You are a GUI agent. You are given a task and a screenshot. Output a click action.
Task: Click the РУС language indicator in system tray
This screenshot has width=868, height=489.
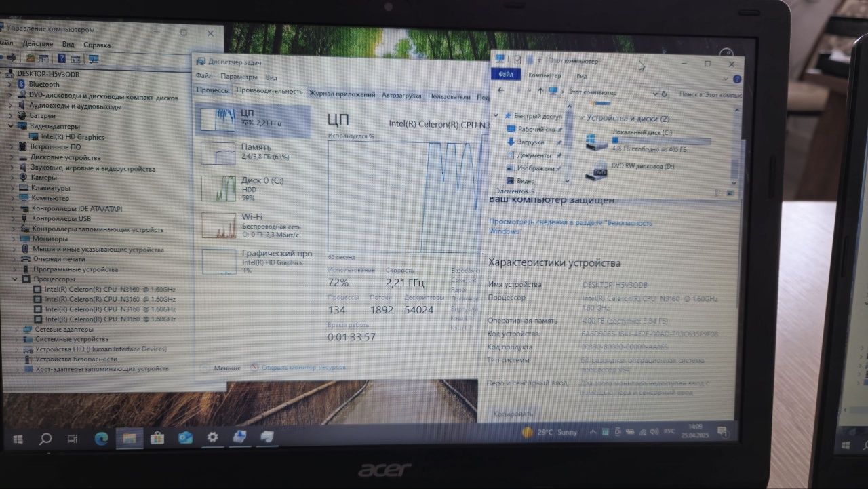click(669, 431)
